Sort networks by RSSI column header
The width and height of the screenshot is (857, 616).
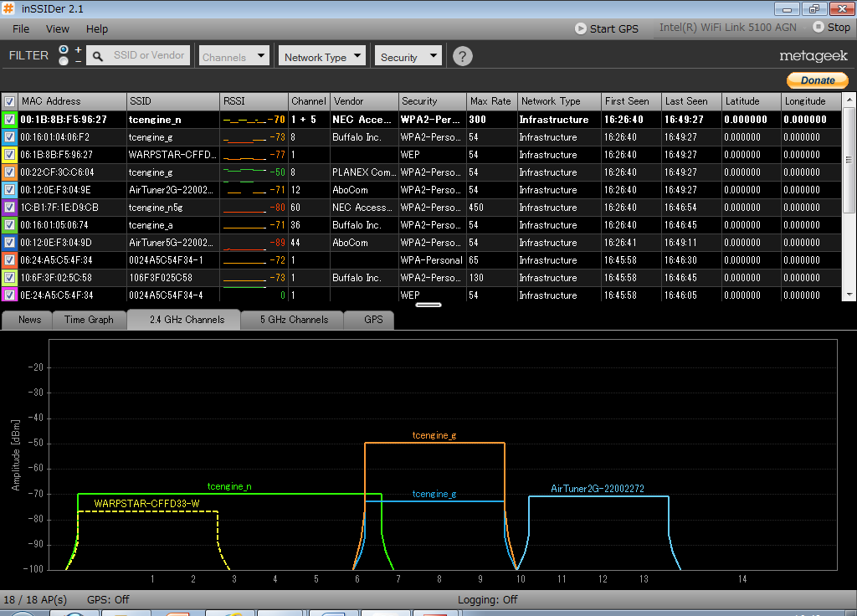pyautogui.click(x=254, y=101)
